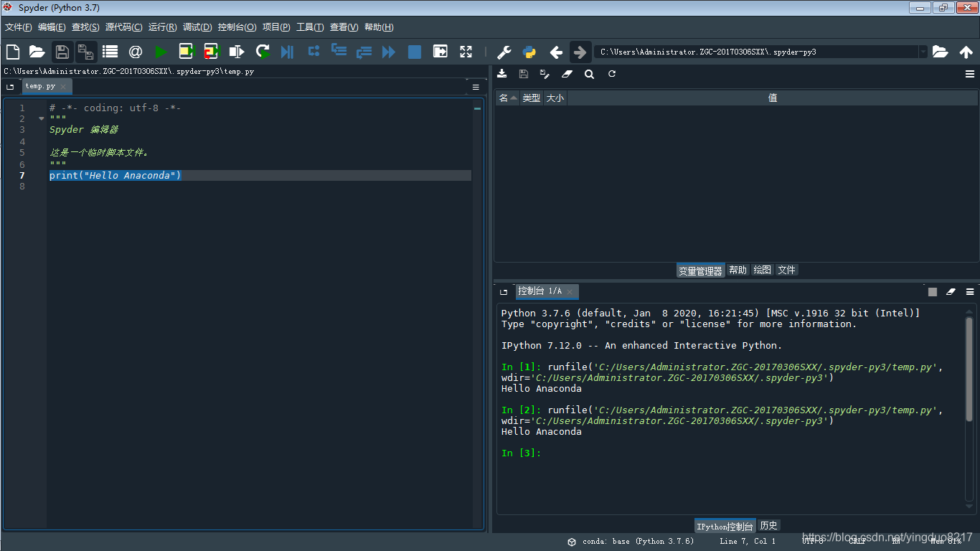Image resolution: width=980 pixels, height=551 pixels.
Task: Interrupt kernel with console stop square
Action: [933, 292]
